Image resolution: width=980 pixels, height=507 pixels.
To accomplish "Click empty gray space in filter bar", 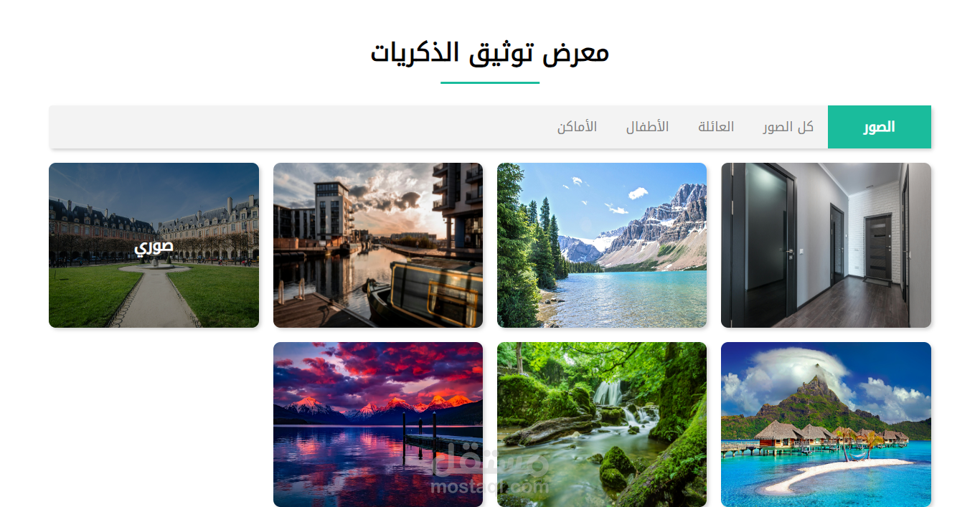I will tap(301, 127).
